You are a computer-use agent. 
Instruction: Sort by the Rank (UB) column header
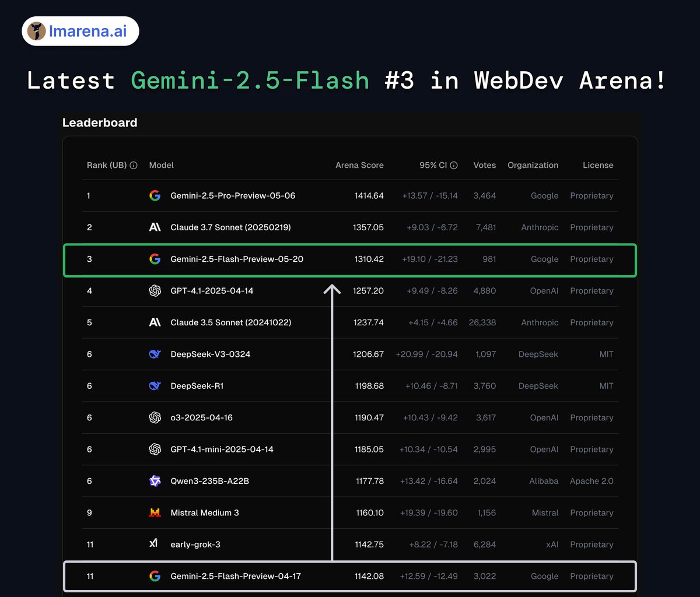pos(107,166)
